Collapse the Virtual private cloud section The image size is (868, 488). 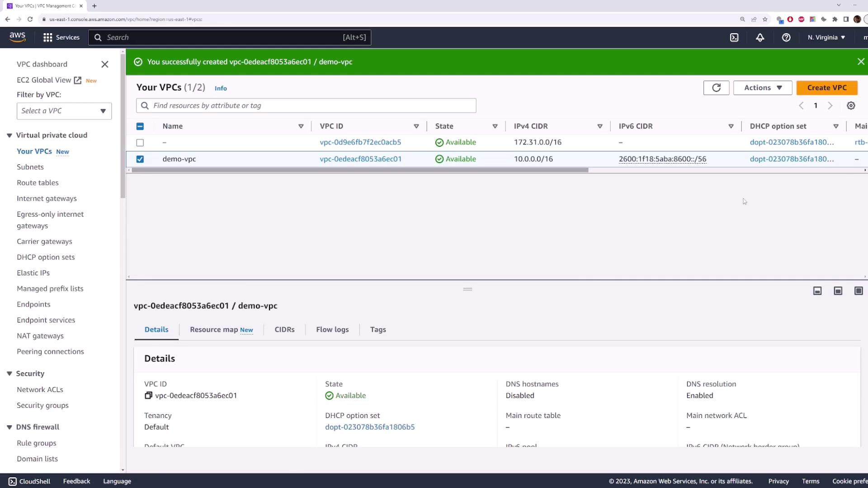[x=9, y=136]
